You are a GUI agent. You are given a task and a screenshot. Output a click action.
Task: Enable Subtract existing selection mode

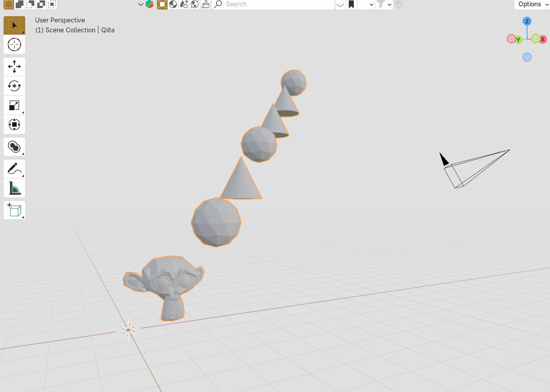click(x=30, y=4)
